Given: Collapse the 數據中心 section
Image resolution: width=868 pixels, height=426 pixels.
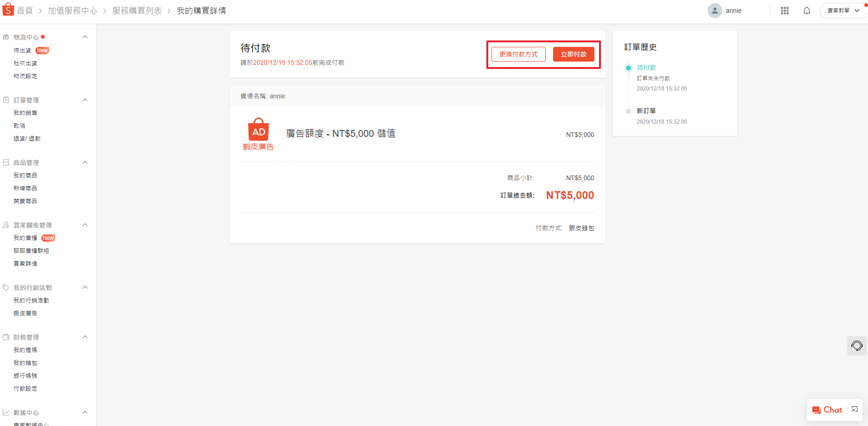Looking at the screenshot, I should tap(85, 412).
